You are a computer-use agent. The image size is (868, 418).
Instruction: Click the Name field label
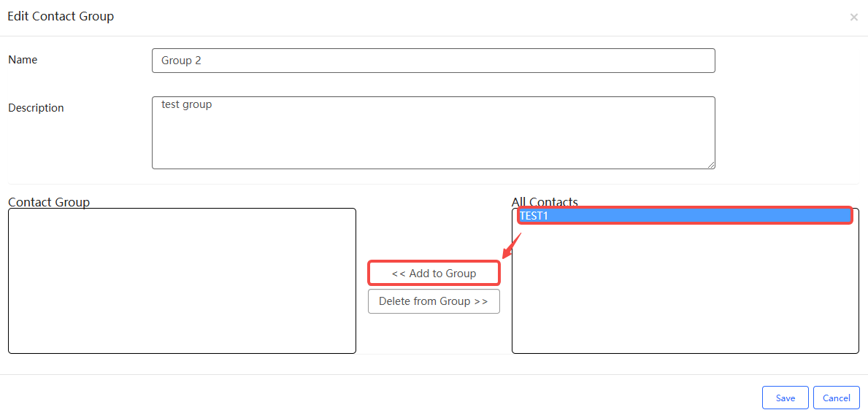tap(23, 60)
